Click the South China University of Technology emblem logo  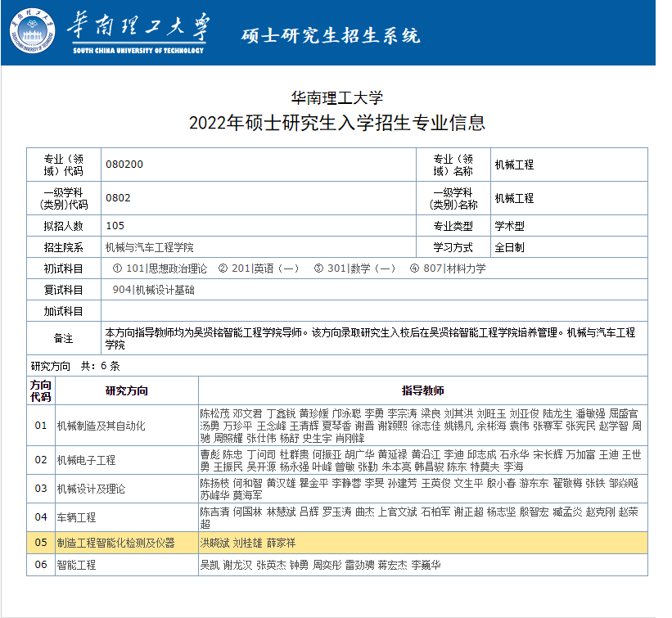pyautogui.click(x=33, y=31)
